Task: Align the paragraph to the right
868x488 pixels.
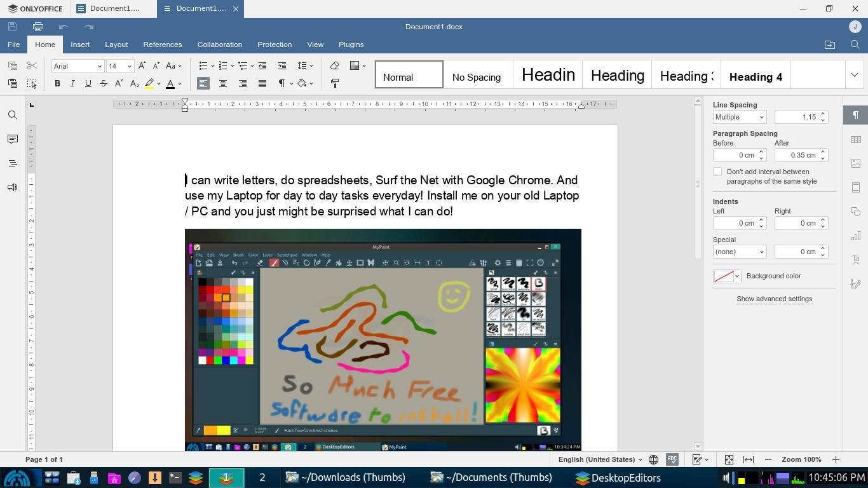Action: point(243,83)
